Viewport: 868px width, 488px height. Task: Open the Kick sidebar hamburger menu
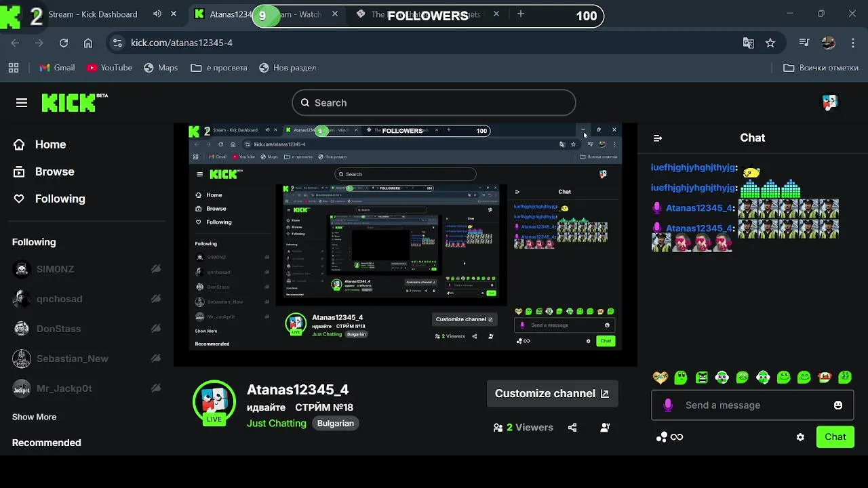[22, 102]
